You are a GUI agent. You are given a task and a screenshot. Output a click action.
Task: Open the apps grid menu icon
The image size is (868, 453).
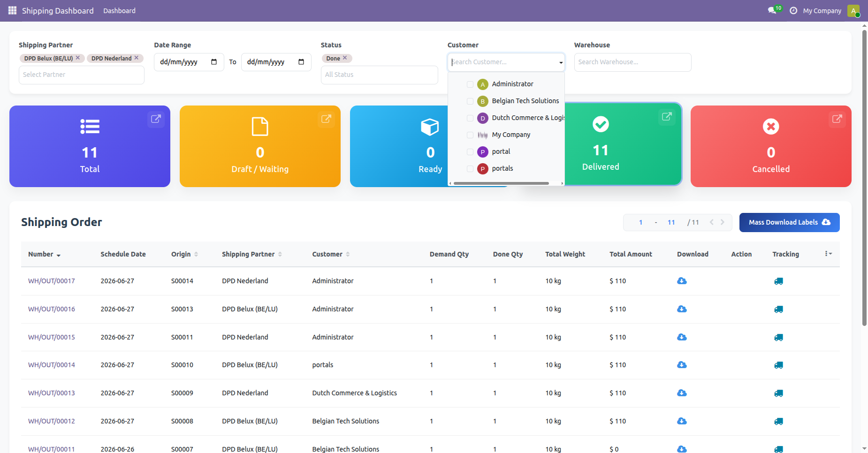point(12,10)
